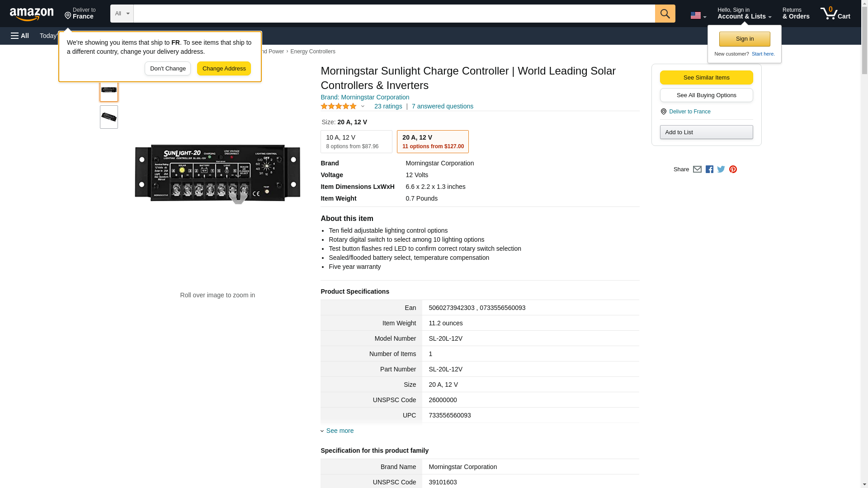Click the search magnifier button
Screen dimensions: 868x488
pos(665,14)
